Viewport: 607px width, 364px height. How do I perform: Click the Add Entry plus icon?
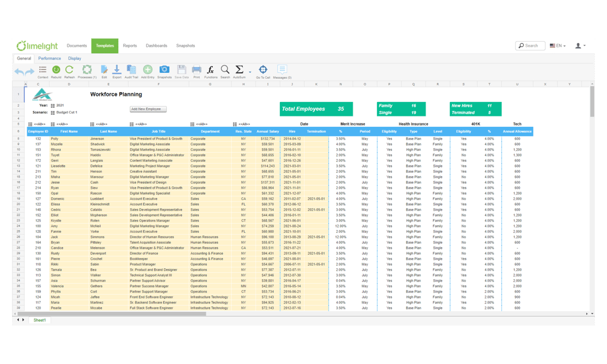coord(148,70)
